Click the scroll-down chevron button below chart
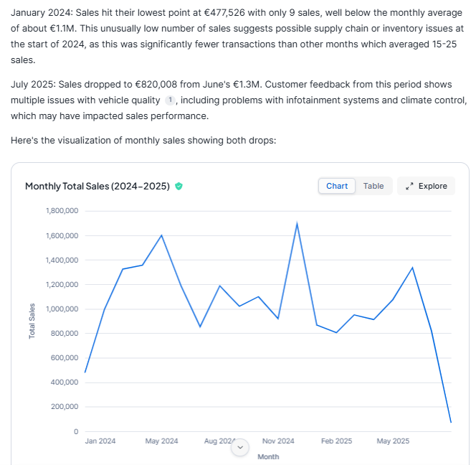Screen dimensions: 476x465 click(241, 446)
